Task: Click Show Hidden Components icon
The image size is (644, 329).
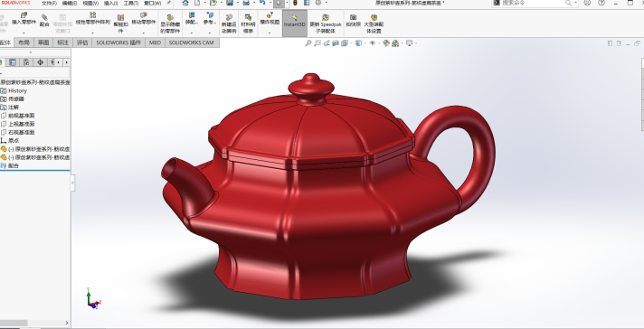Action: (x=170, y=18)
